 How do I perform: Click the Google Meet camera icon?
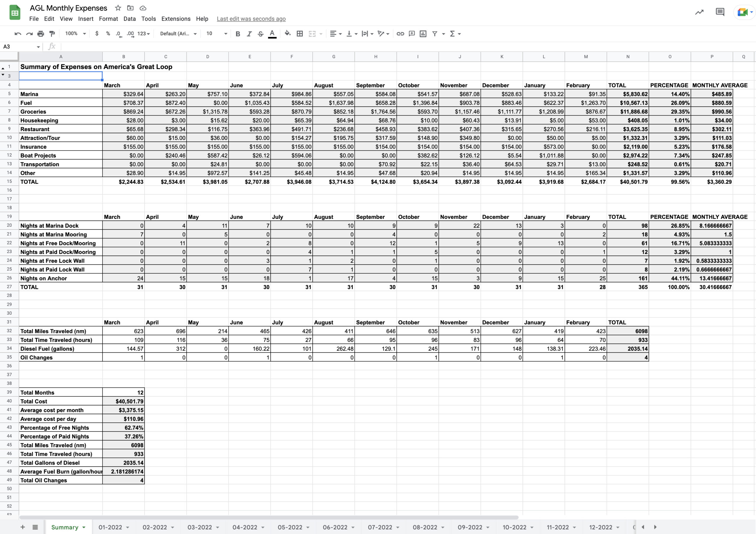(x=742, y=12)
